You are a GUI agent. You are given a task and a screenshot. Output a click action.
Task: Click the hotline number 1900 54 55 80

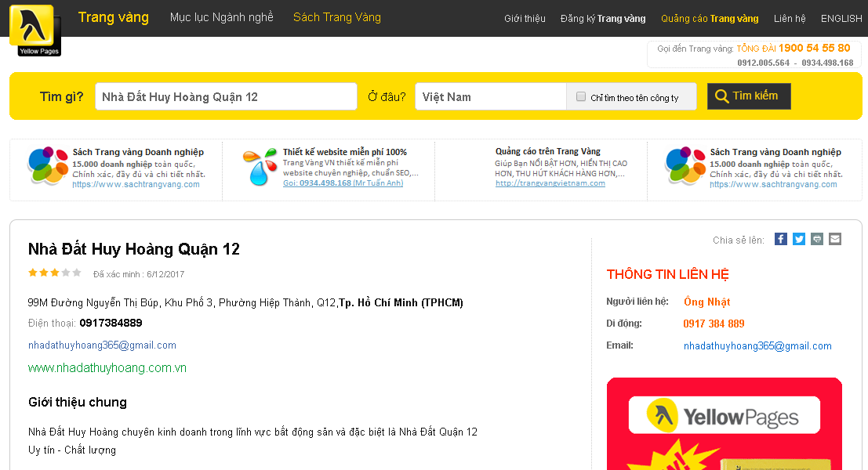pos(815,48)
